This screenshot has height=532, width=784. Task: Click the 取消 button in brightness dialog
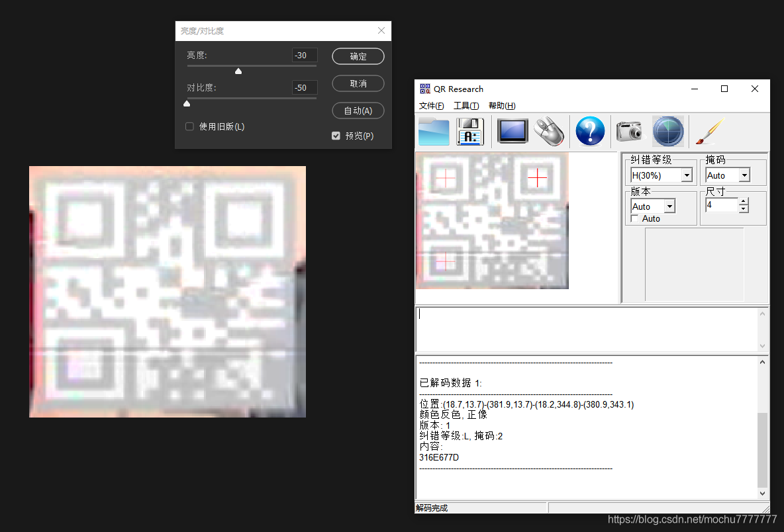358,83
